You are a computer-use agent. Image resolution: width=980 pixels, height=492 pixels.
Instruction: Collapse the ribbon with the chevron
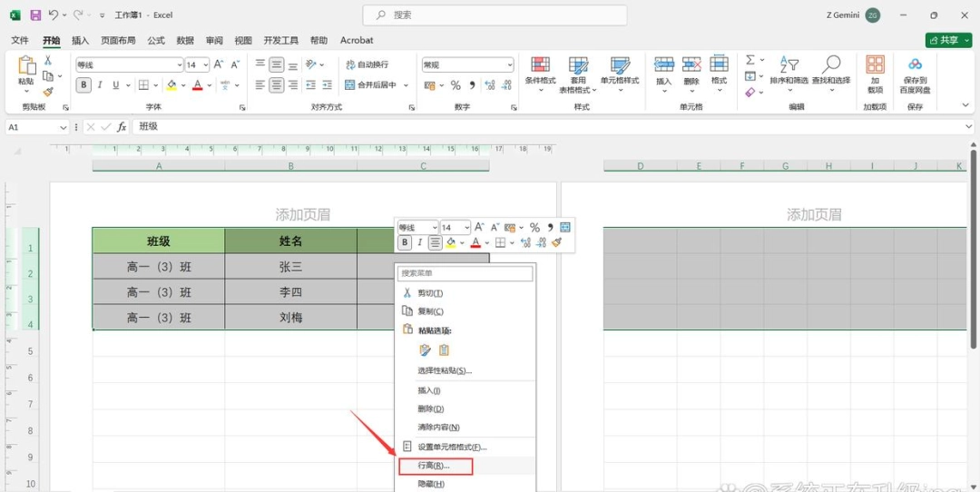pyautogui.click(x=966, y=105)
